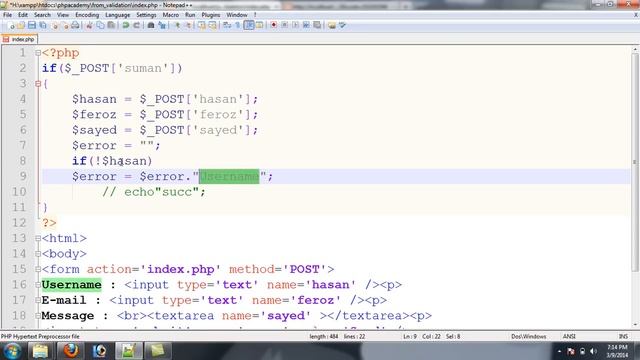Open the File menu
Screen dimensions: 640x360
(7, 15)
